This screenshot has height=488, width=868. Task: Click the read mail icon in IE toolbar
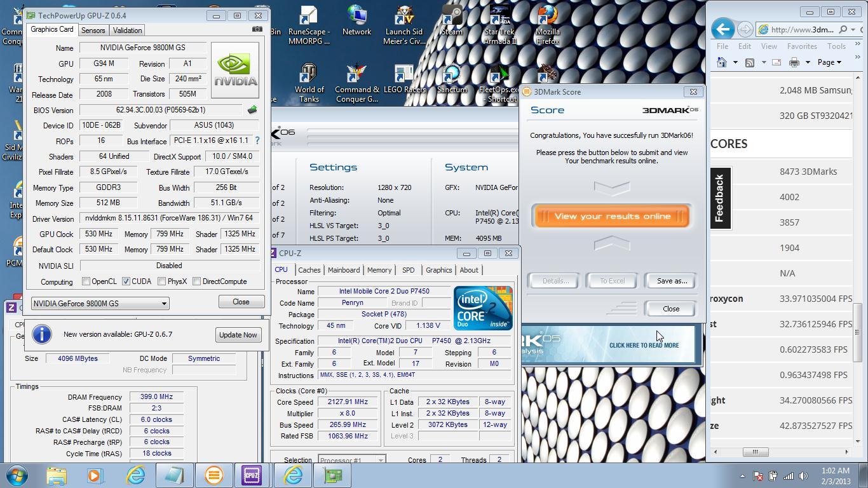tap(776, 62)
